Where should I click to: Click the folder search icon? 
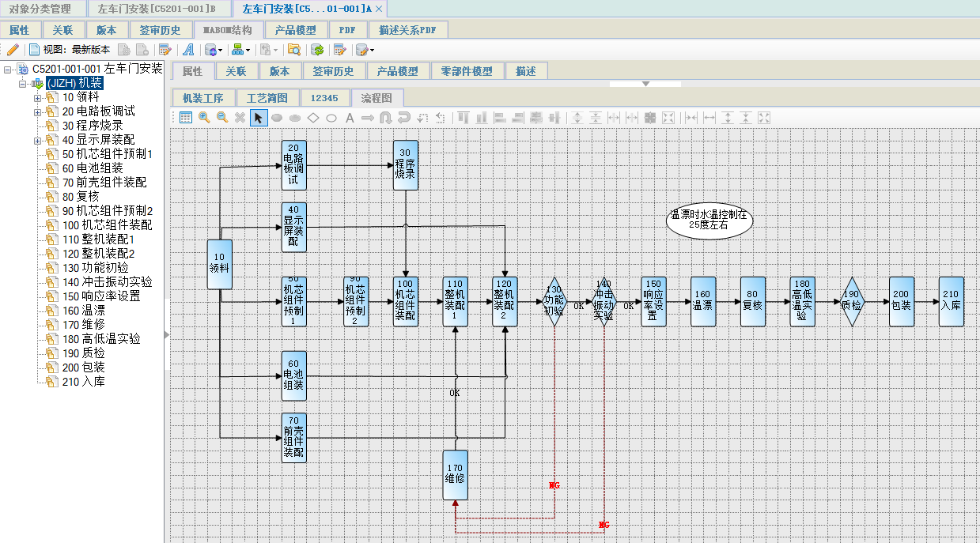coord(293,50)
